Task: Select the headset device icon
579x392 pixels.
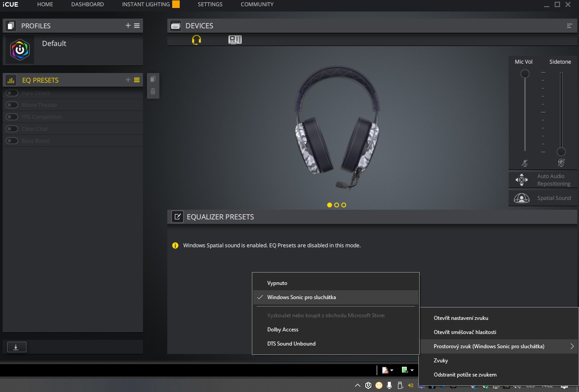Action: point(197,40)
